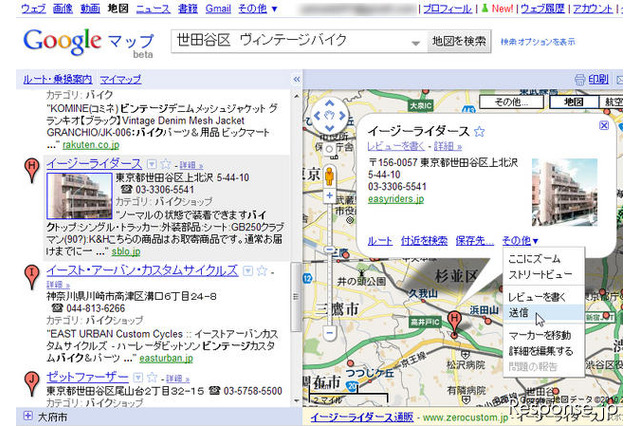The image size is (640, 426).
Task: Expand the 大府市 section with plus icon
Action: 28,416
